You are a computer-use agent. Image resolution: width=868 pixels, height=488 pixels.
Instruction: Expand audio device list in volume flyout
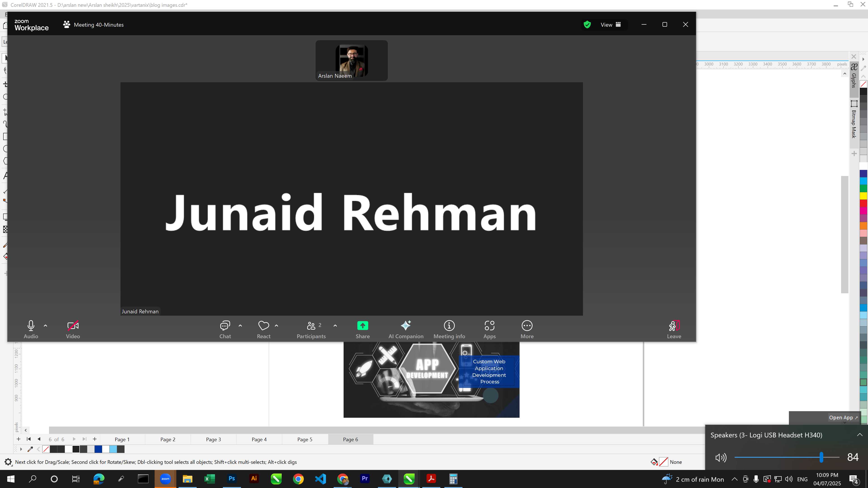point(860,435)
